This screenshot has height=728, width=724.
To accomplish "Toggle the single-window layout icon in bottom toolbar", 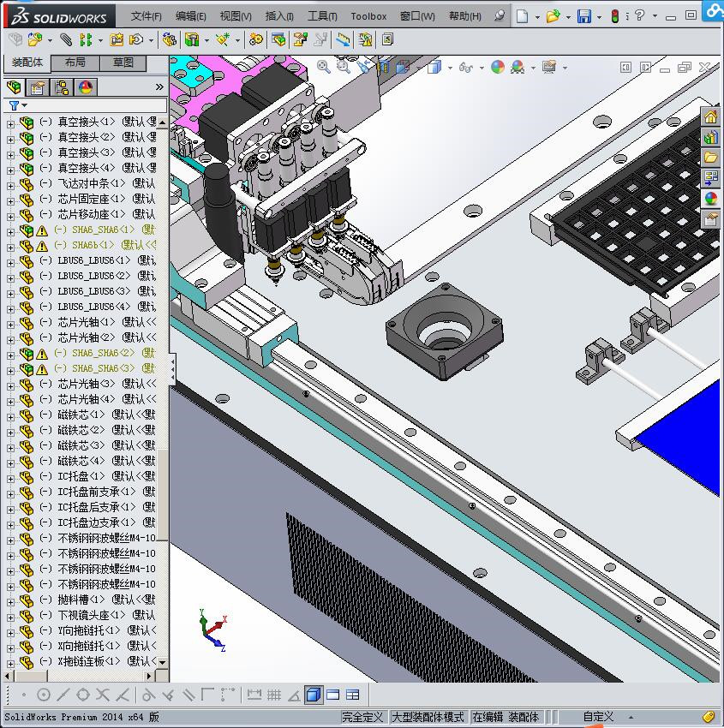I will point(333,695).
